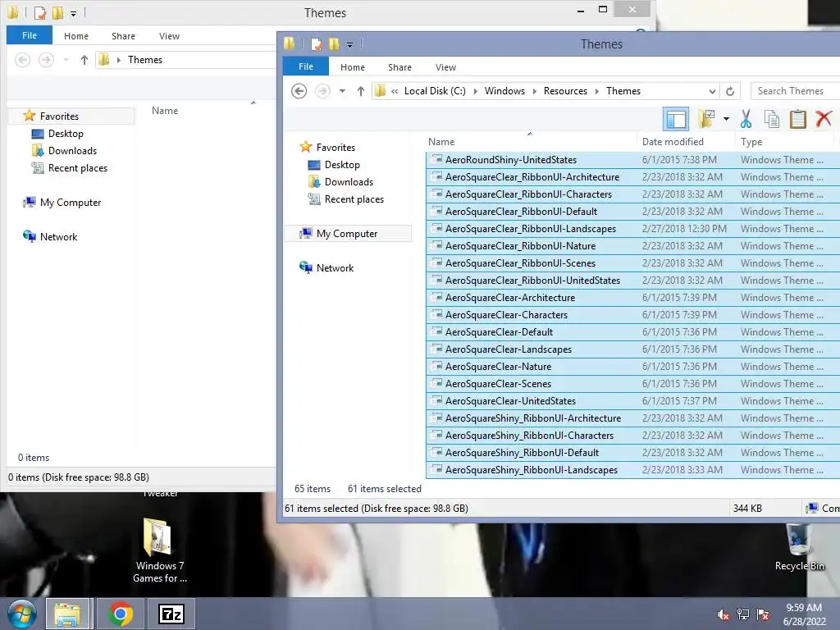Click the Windows Start orb
The height and width of the screenshot is (630, 840).
click(x=21, y=614)
